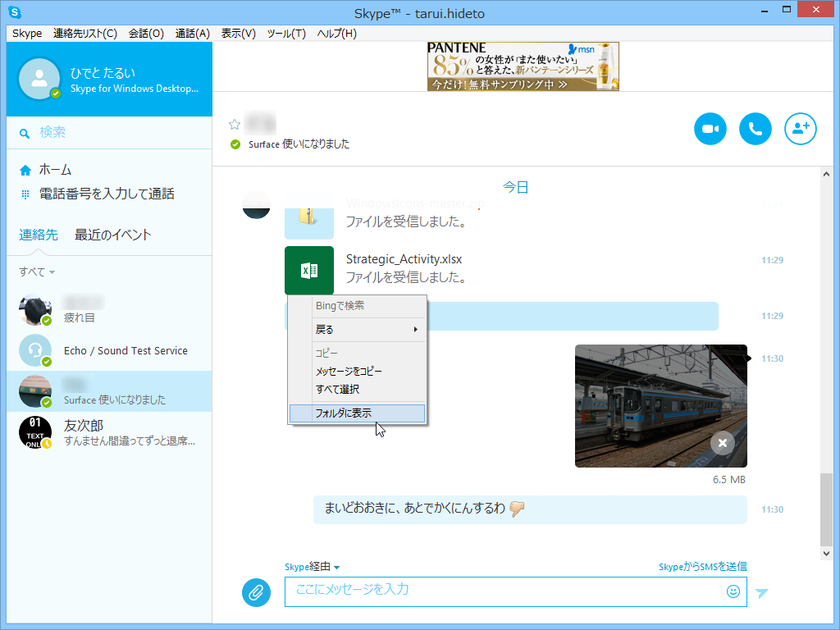Remove the train photo with its X button
Screen dimensions: 840x630
pos(723,443)
